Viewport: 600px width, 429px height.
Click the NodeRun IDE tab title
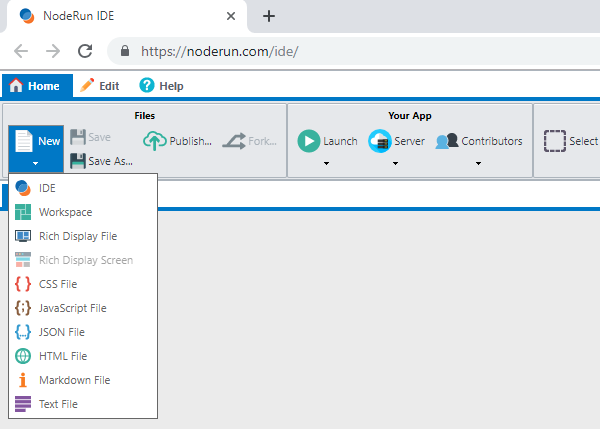click(78, 16)
